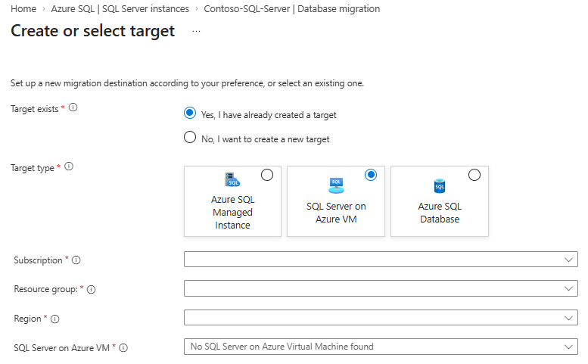
Task: Click the Azure SQL Database icon
Action: point(439,185)
